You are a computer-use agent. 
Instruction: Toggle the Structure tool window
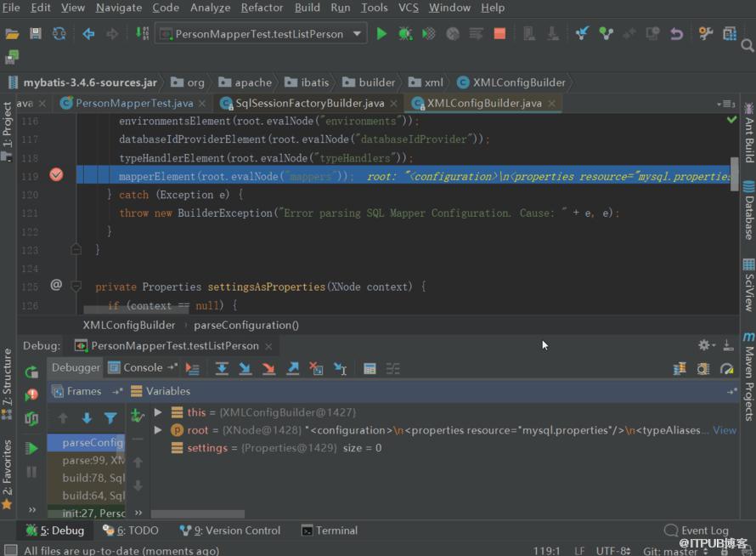8,384
